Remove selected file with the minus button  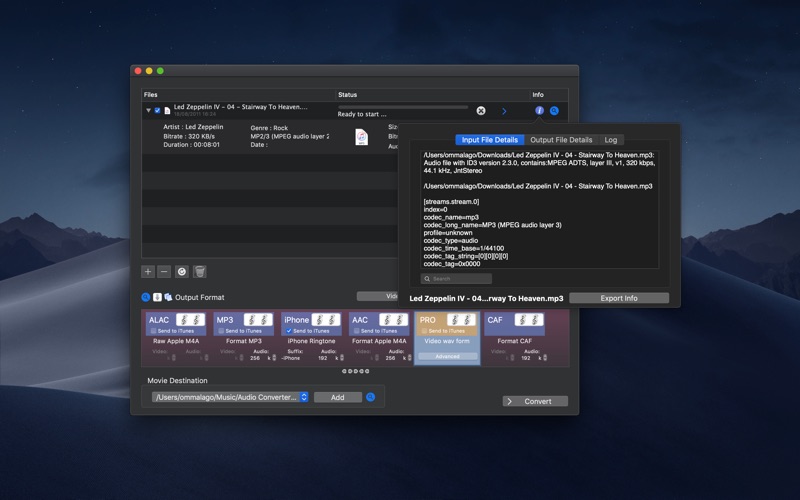click(164, 272)
